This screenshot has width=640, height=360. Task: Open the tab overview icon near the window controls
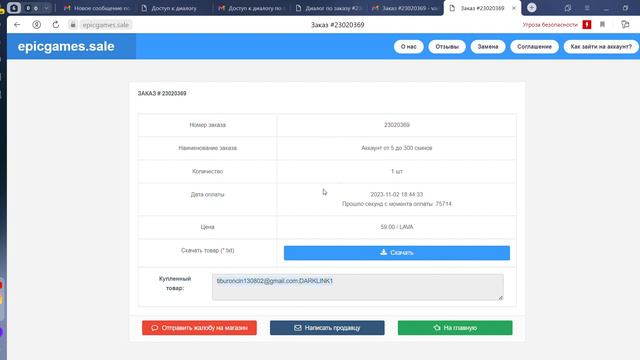(x=568, y=8)
